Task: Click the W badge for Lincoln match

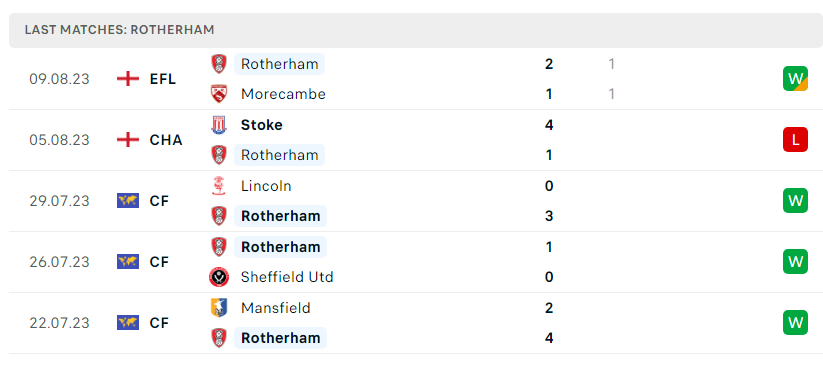Action: (796, 201)
